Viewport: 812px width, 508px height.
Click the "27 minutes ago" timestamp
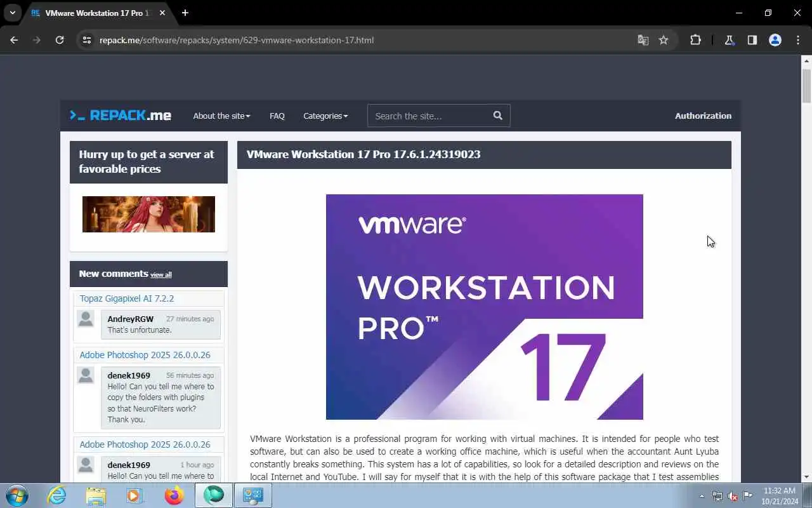tap(190, 319)
